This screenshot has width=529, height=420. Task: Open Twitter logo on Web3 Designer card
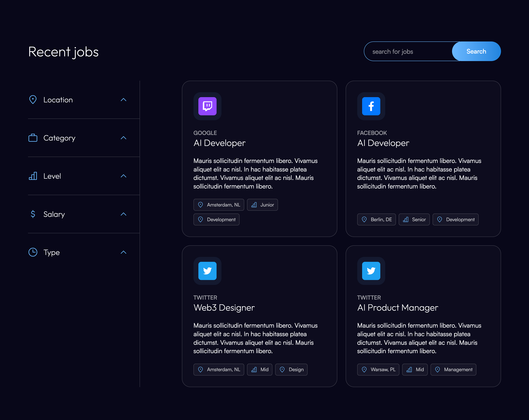[207, 271]
